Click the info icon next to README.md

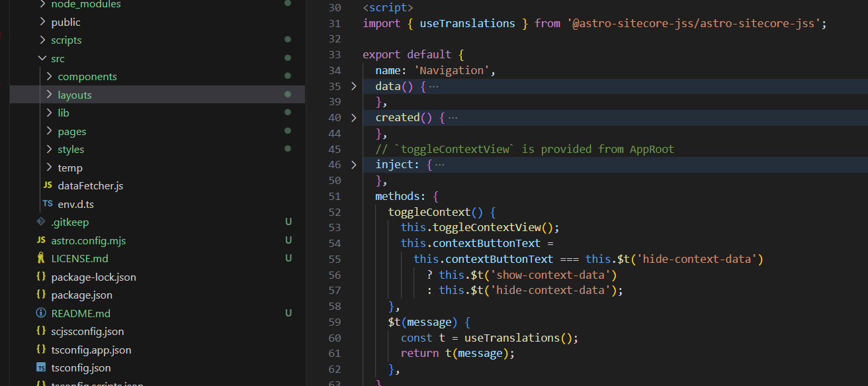(40, 313)
